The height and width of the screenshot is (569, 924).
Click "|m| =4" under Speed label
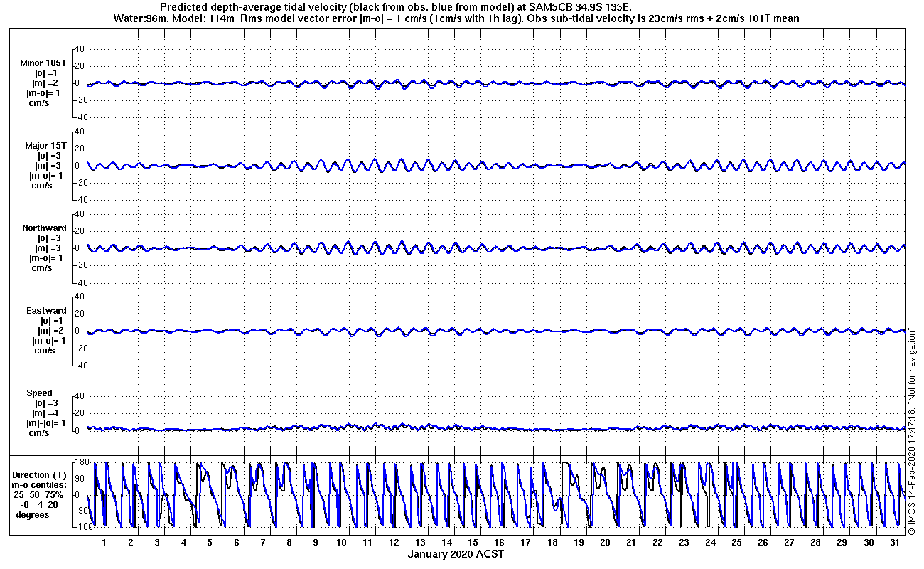45,413
